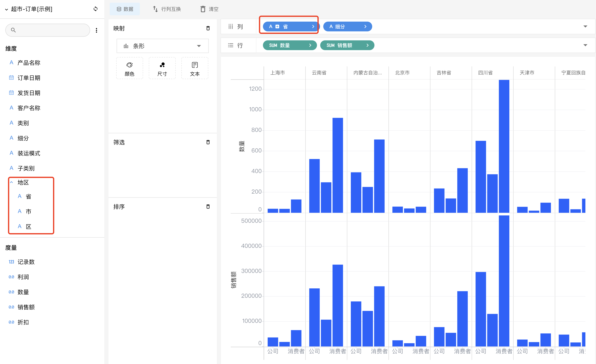596x364 pixels.
Task: Select the 产品名称 dimension field
Action: coord(29,63)
